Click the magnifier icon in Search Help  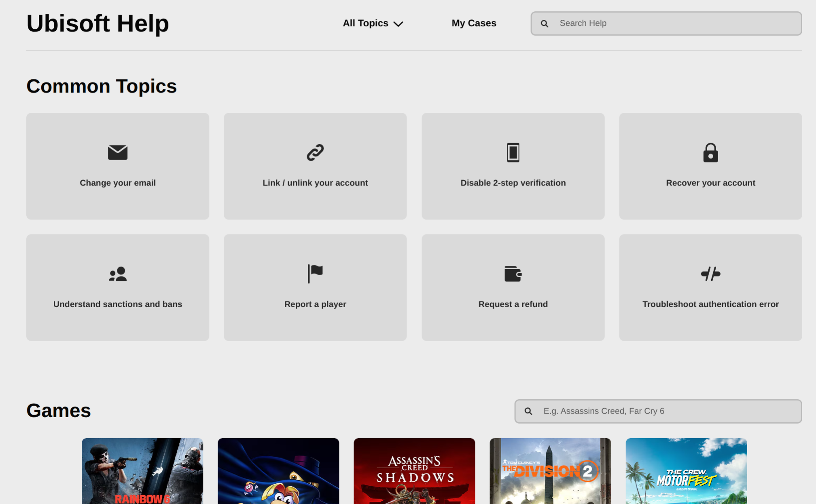point(545,23)
